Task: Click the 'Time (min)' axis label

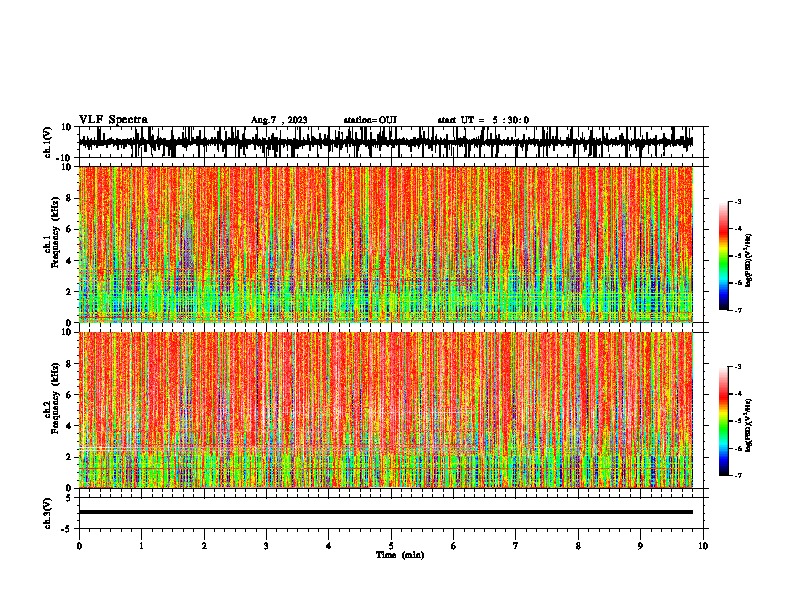Action: (x=400, y=555)
